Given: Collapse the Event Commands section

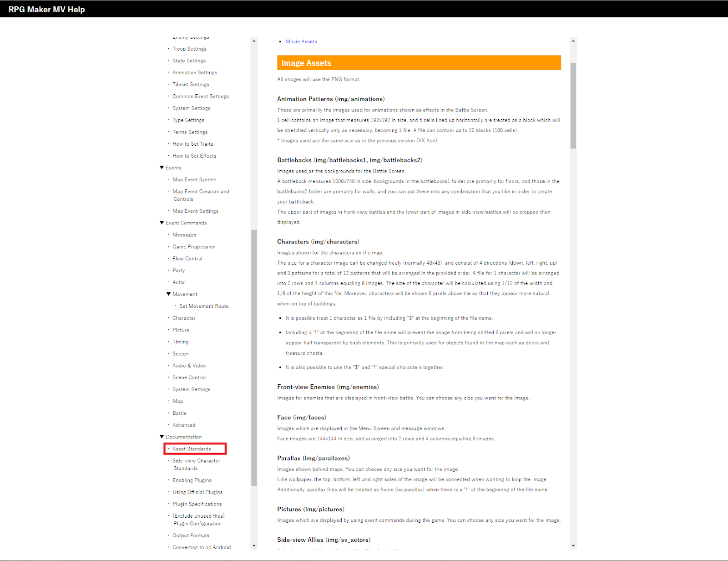Looking at the screenshot, I should point(162,223).
